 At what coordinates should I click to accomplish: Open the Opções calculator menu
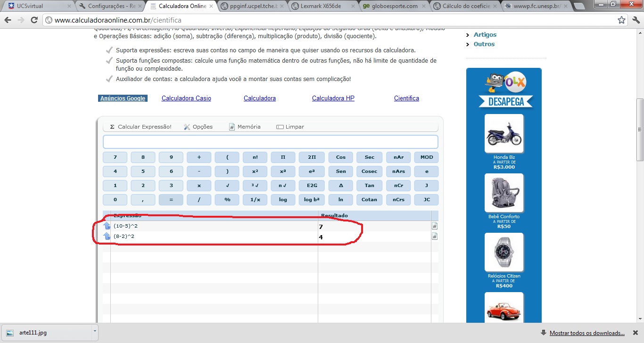tap(198, 127)
